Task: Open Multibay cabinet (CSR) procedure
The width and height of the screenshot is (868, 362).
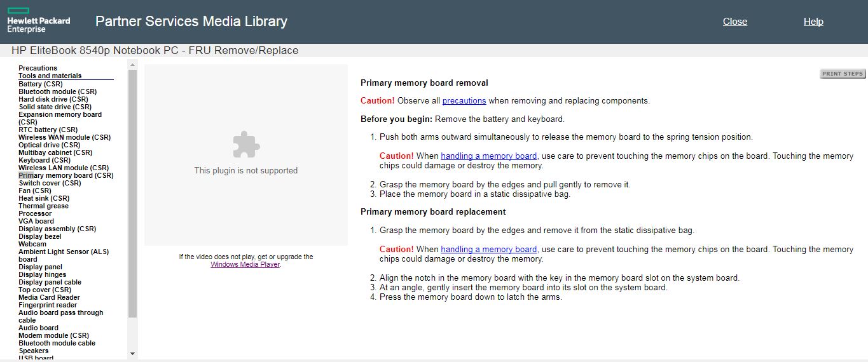Action: 55,152
